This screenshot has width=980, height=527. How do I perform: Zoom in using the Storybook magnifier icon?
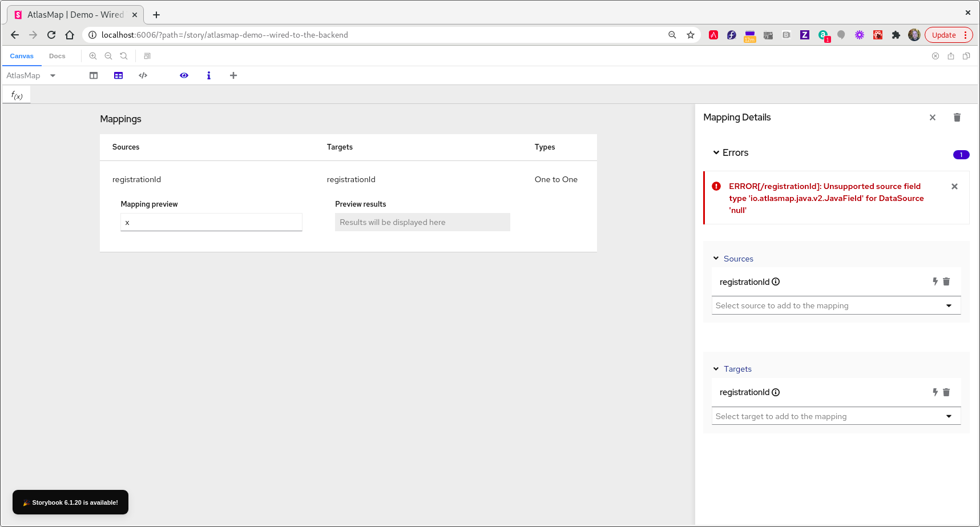click(x=93, y=56)
